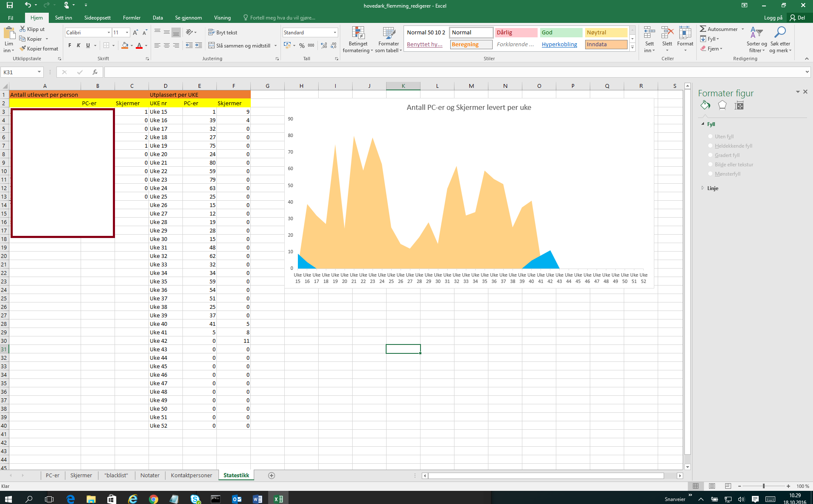Open the Standard number format dropdown
Viewport: 813px width, 504px height.
(x=335, y=33)
